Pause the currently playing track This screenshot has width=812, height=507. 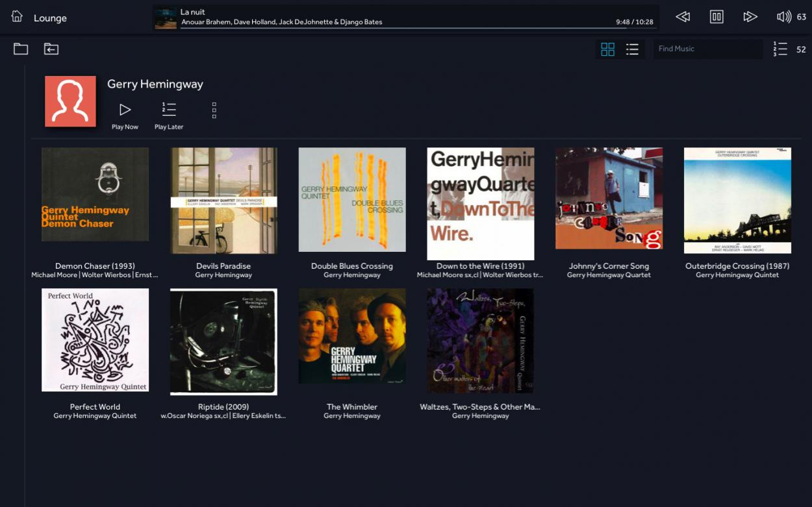717,17
